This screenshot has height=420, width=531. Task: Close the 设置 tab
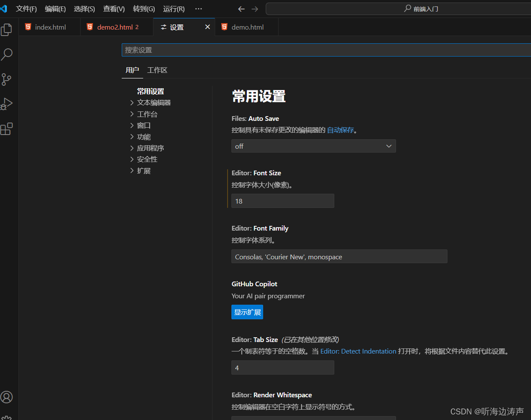[x=207, y=27]
